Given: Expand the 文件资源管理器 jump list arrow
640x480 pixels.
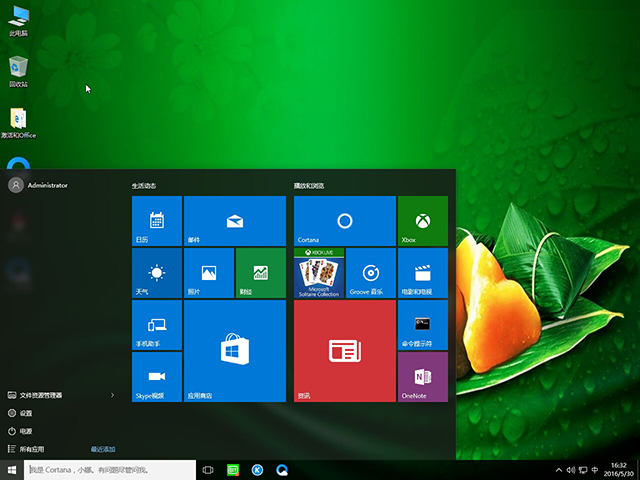Looking at the screenshot, I should 112,395.
